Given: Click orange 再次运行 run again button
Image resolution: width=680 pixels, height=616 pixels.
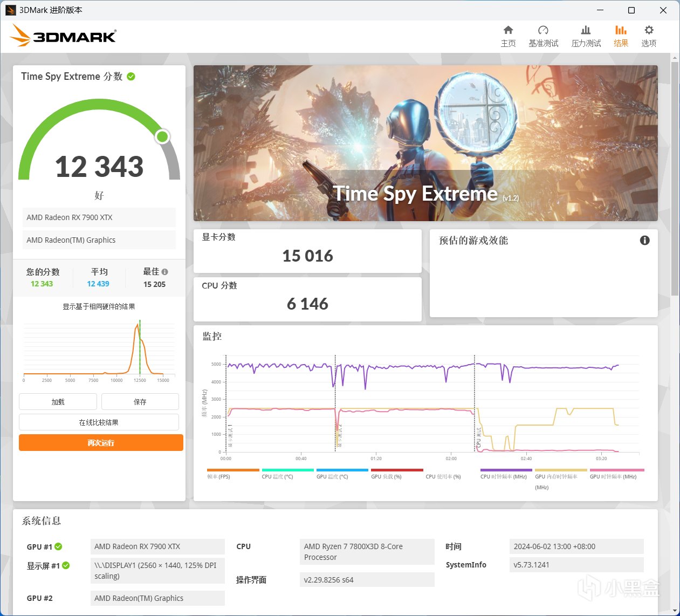Looking at the screenshot, I should [101, 443].
